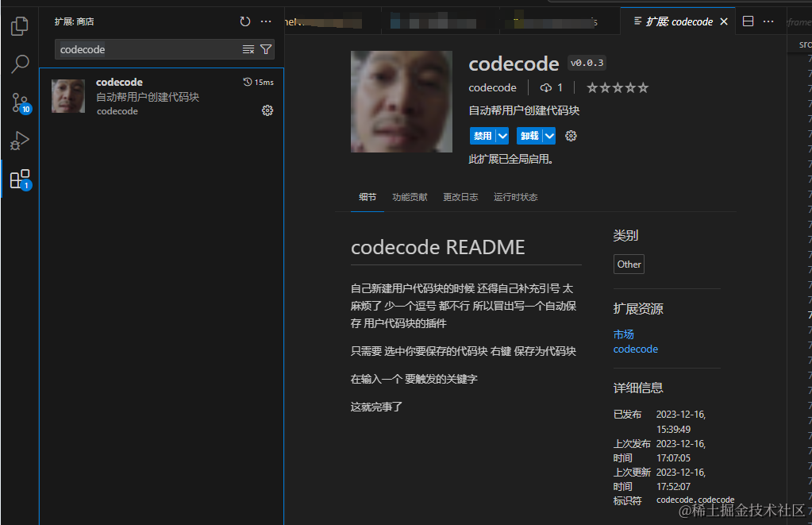Open Source Control showing 10 pending changes
This screenshot has height=525, width=812.
18,102
